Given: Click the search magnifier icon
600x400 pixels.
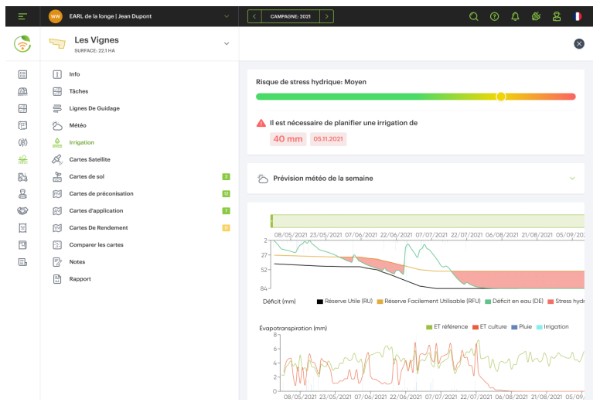Looking at the screenshot, I should pyautogui.click(x=473, y=16).
